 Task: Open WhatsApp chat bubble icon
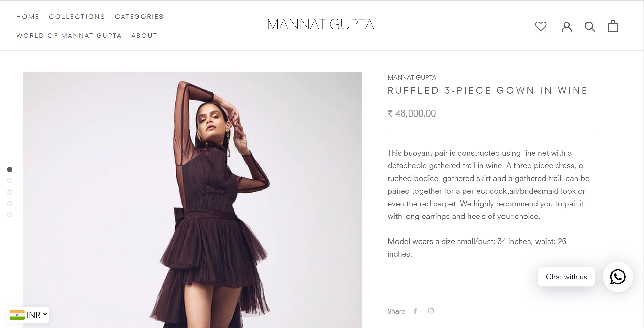(x=618, y=277)
